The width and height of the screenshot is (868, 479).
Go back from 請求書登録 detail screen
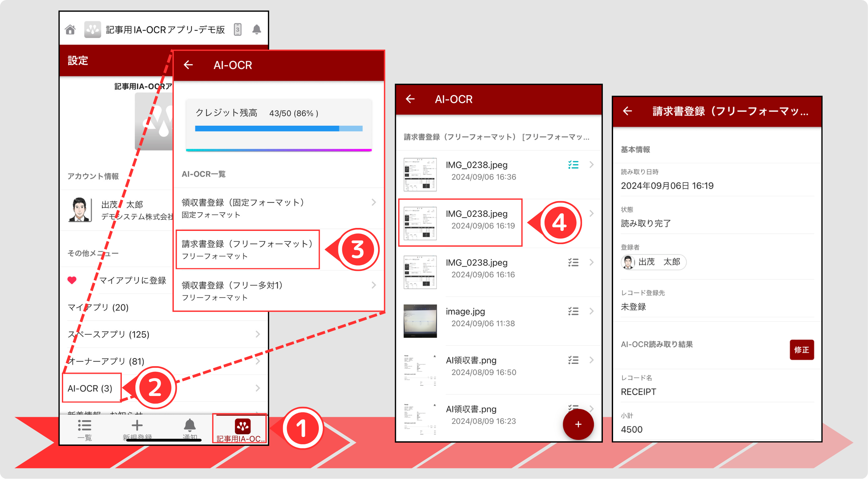pos(627,111)
